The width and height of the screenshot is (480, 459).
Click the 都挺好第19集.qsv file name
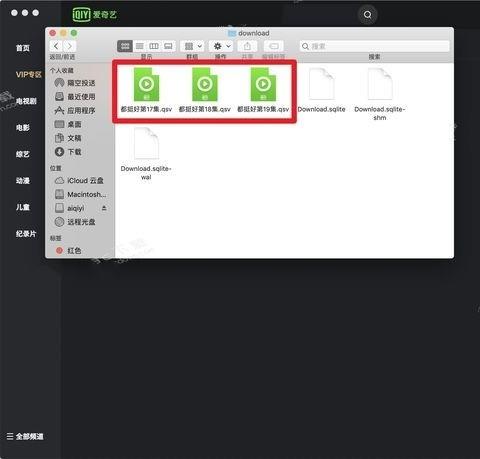[x=263, y=109]
